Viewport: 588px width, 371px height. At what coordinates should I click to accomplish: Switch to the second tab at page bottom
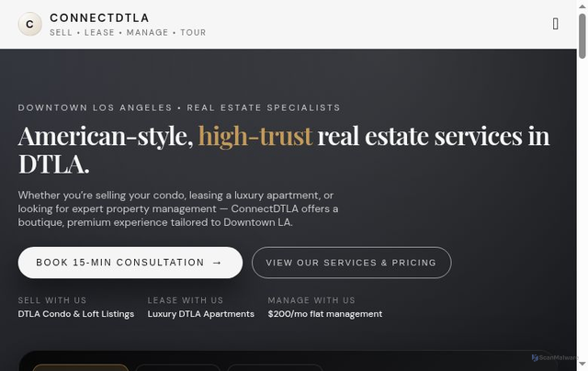coord(178,367)
